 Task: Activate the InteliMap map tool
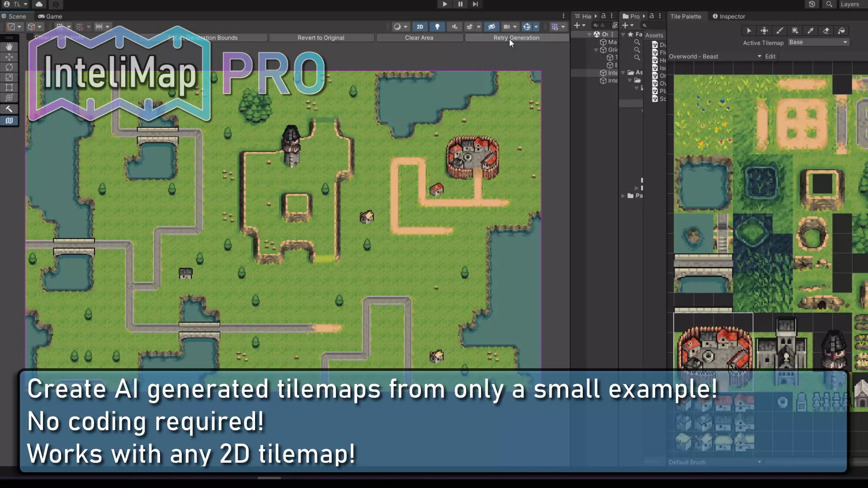[9, 121]
